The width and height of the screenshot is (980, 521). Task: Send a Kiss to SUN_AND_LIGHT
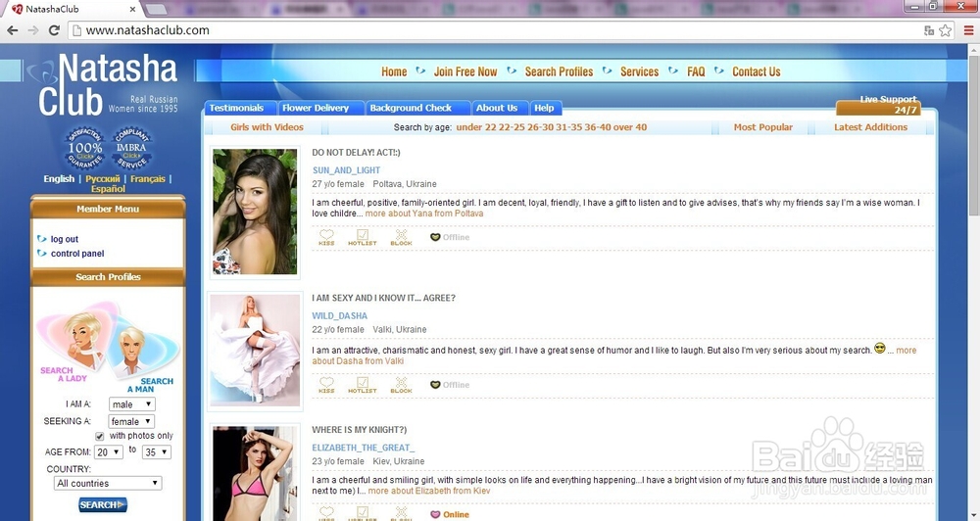(x=326, y=237)
